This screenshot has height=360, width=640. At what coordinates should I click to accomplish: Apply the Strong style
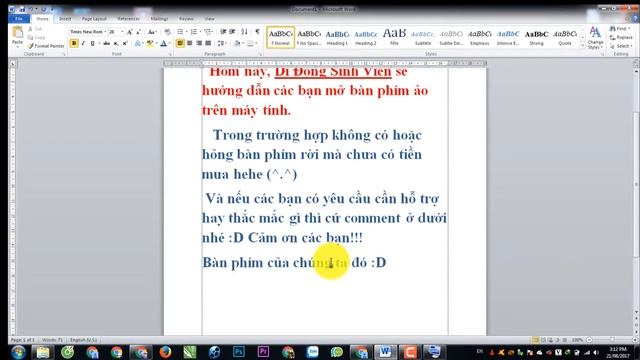[x=536, y=37]
